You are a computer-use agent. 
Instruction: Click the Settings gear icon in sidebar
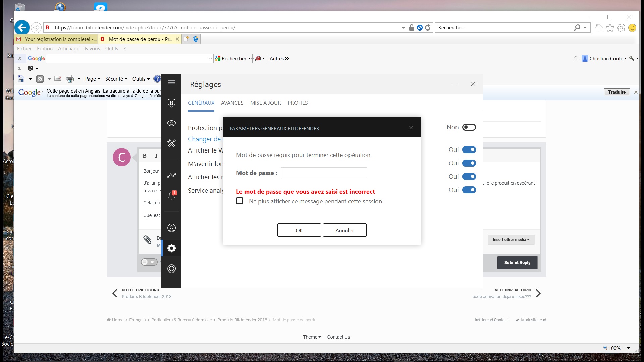point(171,248)
